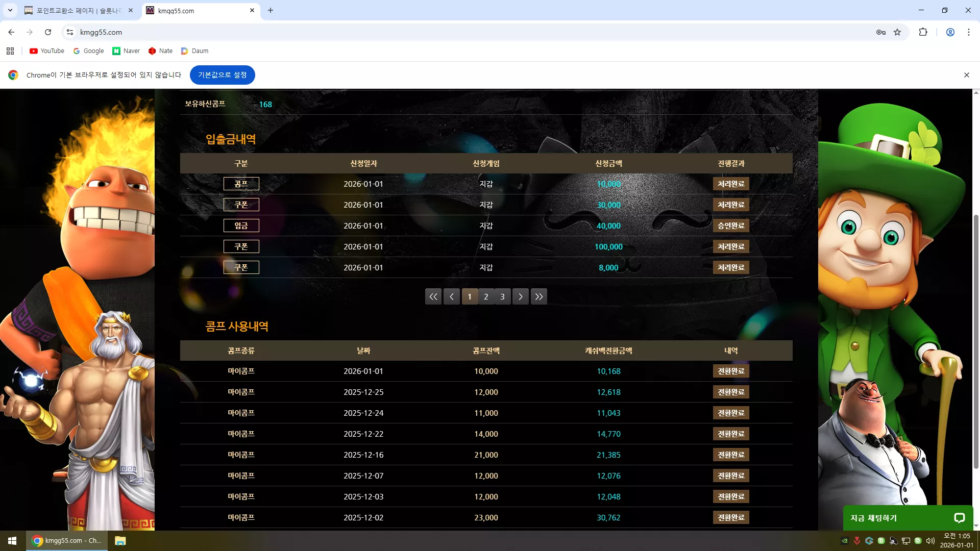Open the Daum bookmark
Image resolution: width=980 pixels, height=551 pixels.
click(x=194, y=51)
